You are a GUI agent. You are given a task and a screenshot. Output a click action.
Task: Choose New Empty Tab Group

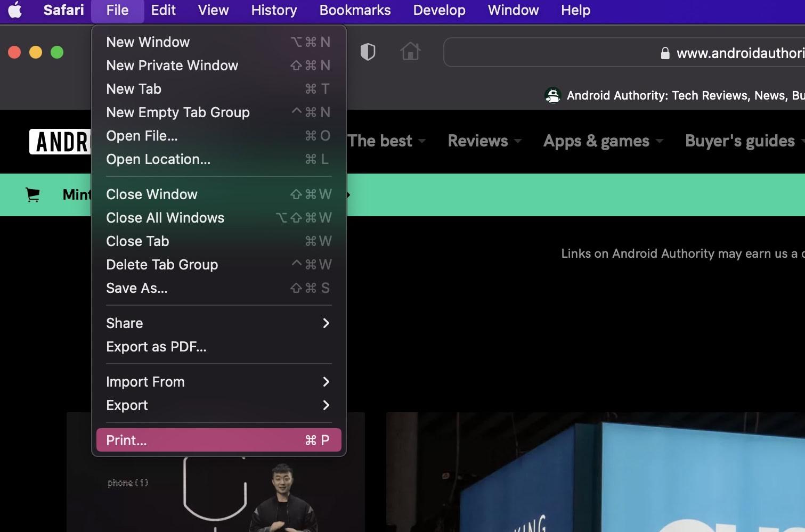click(x=218, y=112)
